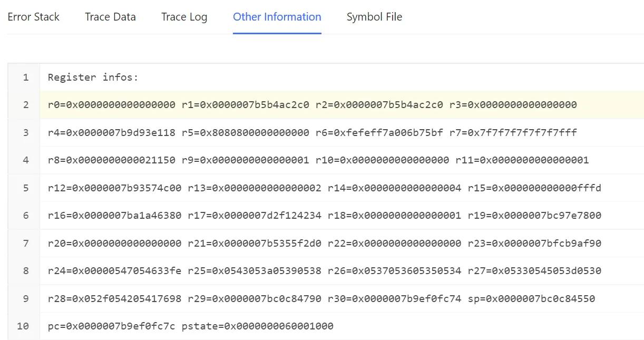Click gutter line number 8
The height and width of the screenshot is (340, 644).
(x=25, y=271)
